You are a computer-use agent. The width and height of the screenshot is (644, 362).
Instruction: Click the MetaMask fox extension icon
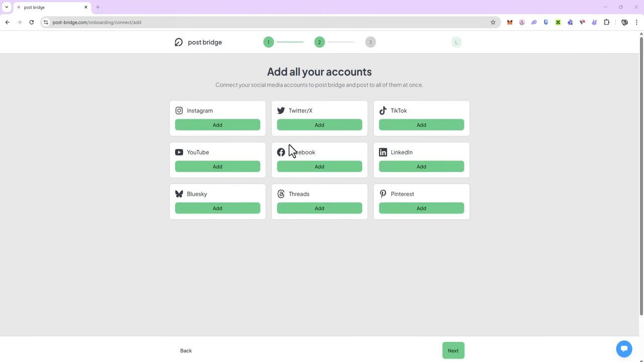[510, 22]
